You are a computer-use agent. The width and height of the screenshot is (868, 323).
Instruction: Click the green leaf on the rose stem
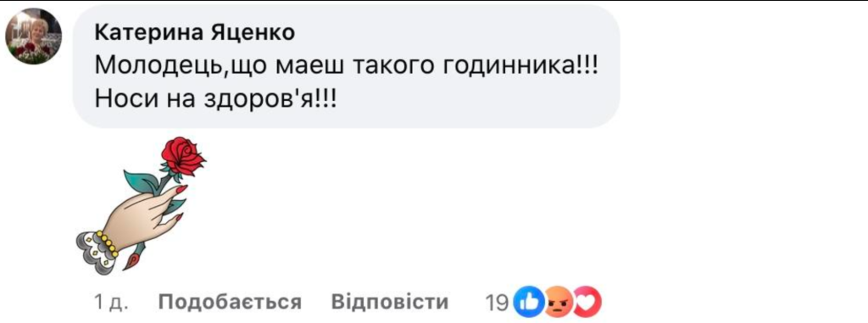point(140,180)
